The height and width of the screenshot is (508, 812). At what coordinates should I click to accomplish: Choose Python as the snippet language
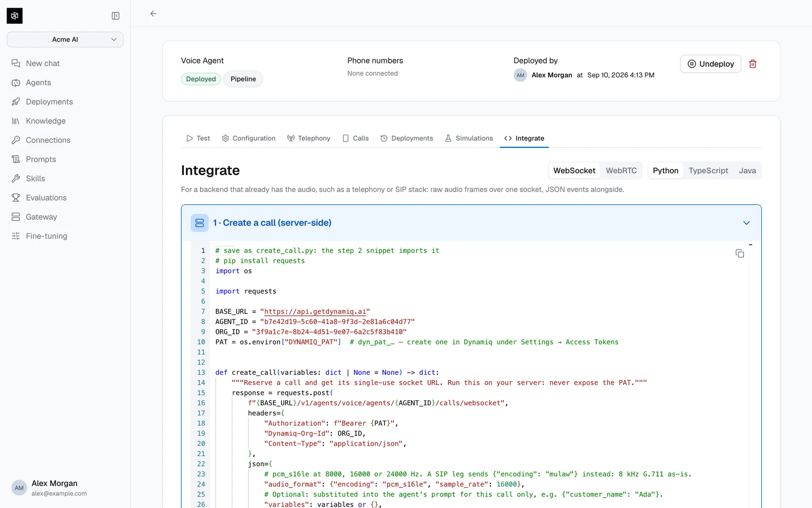click(x=665, y=171)
